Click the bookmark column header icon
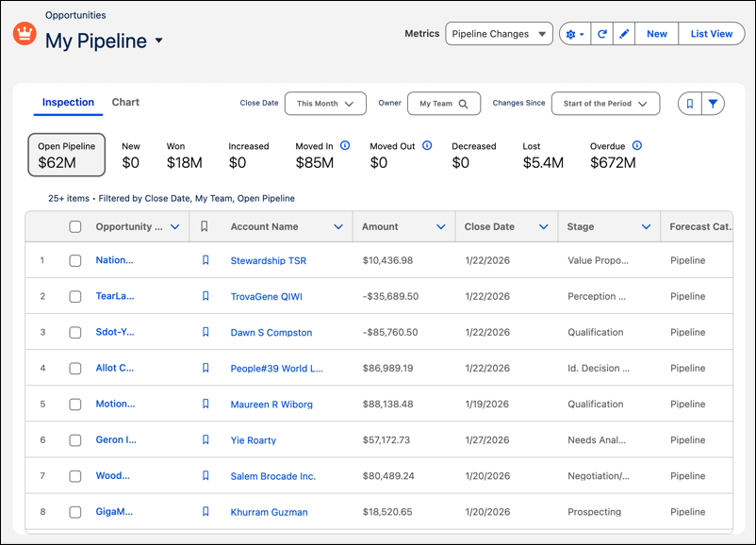Image resolution: width=756 pixels, height=545 pixels. (x=204, y=226)
